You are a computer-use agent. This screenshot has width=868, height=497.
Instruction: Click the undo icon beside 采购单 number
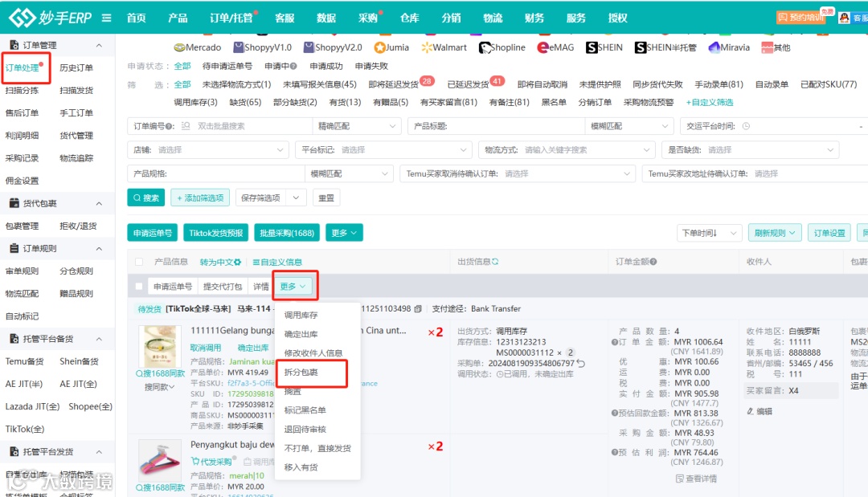tap(580, 363)
